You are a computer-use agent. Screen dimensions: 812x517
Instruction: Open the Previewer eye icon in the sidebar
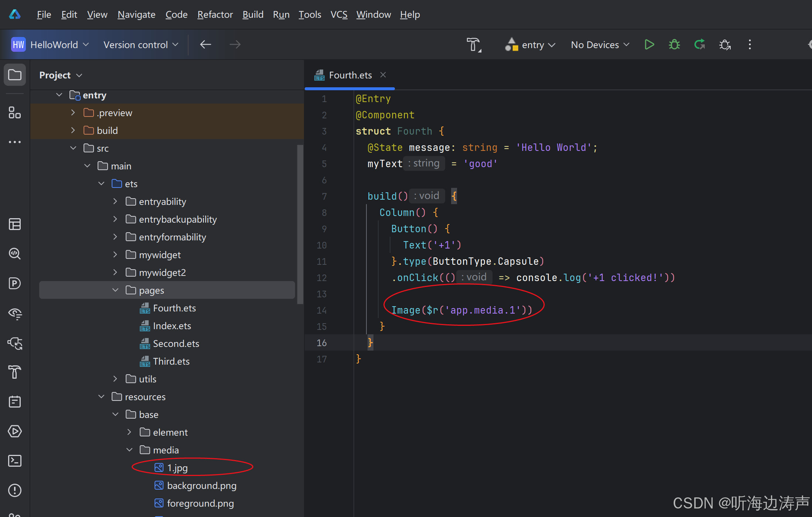click(x=15, y=314)
